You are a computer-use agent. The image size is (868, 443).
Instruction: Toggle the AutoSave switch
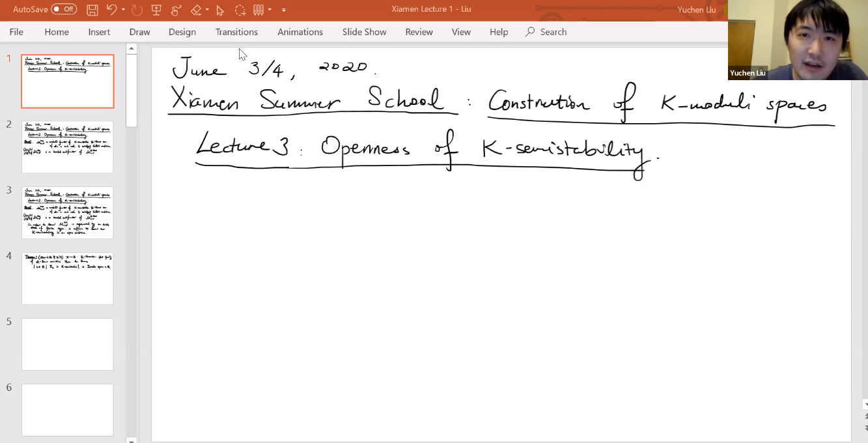click(x=64, y=9)
